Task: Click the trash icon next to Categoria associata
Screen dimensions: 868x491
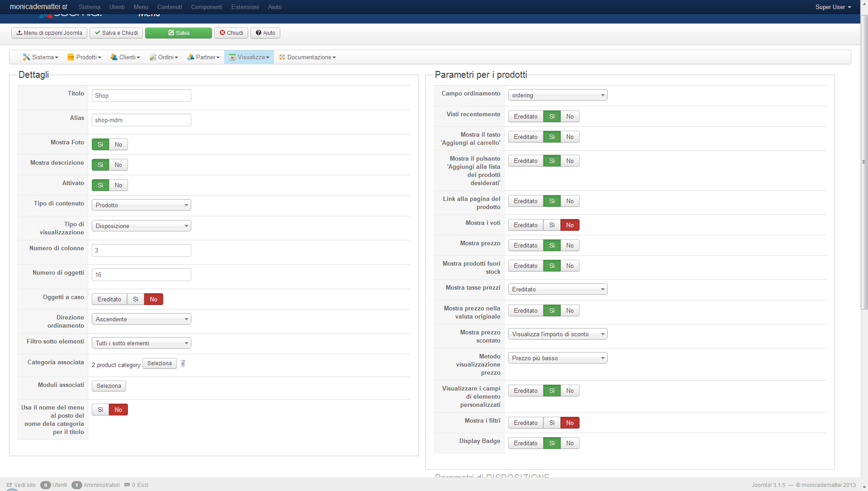Action: (x=183, y=363)
